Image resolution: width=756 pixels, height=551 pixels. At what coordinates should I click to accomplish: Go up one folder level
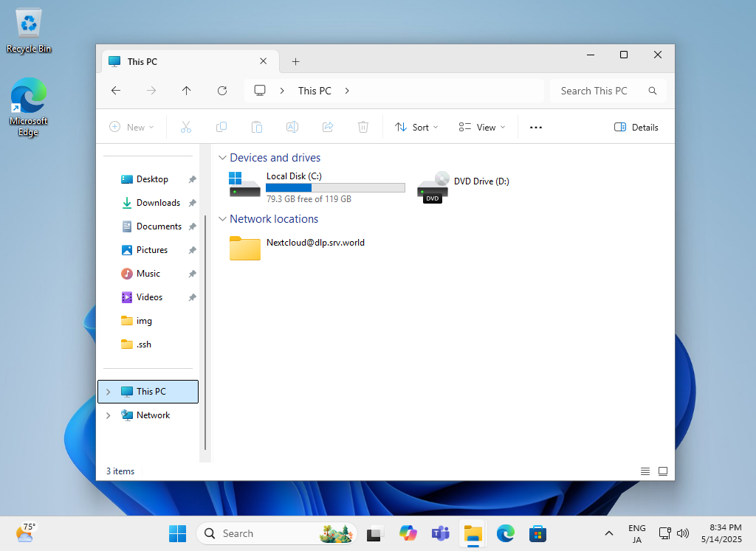click(x=187, y=91)
